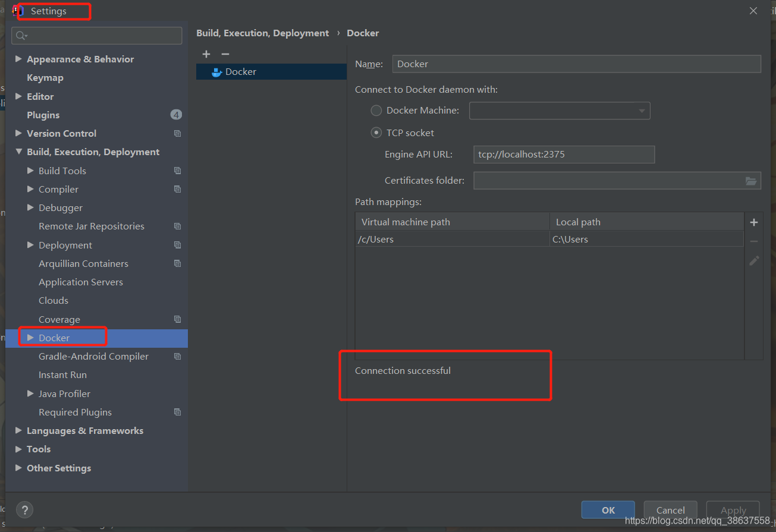The height and width of the screenshot is (532, 776).
Task: Click the /c/Users virtual machine path cell
Action: [453, 240]
